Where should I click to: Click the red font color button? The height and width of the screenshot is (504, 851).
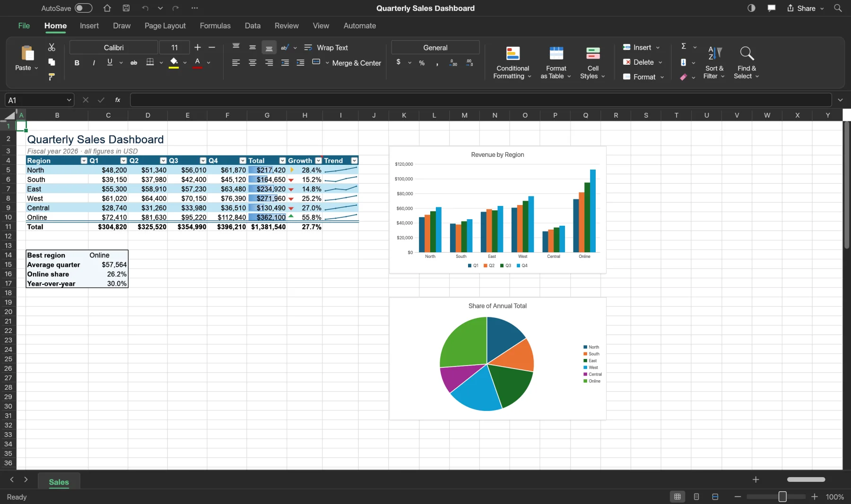click(198, 62)
